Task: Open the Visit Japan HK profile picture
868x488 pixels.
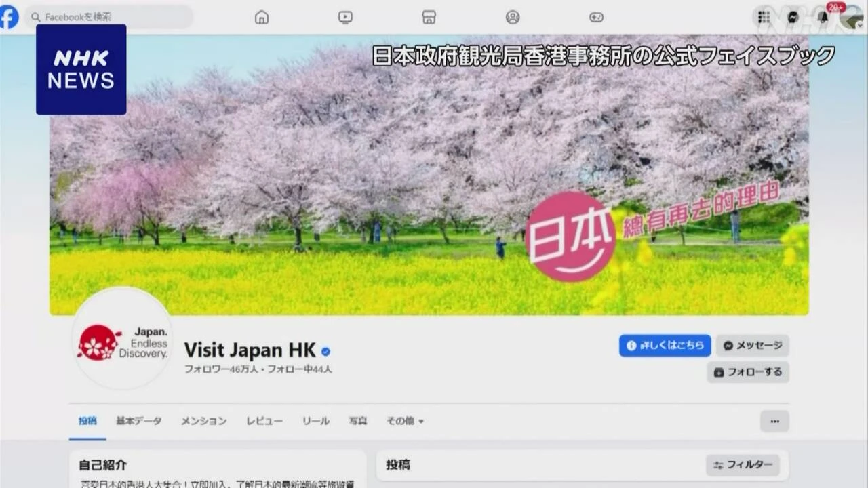Action: pyautogui.click(x=122, y=338)
